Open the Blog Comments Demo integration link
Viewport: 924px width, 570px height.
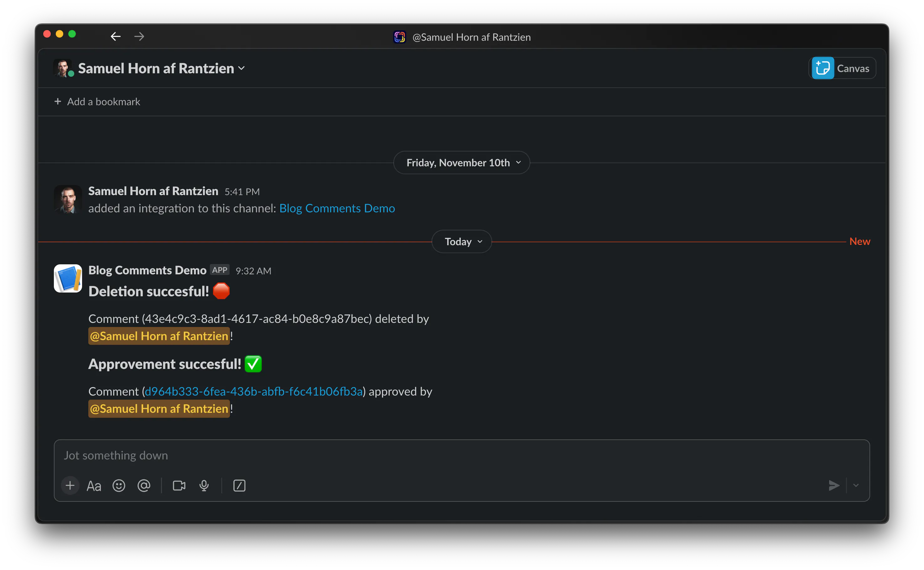coord(337,208)
